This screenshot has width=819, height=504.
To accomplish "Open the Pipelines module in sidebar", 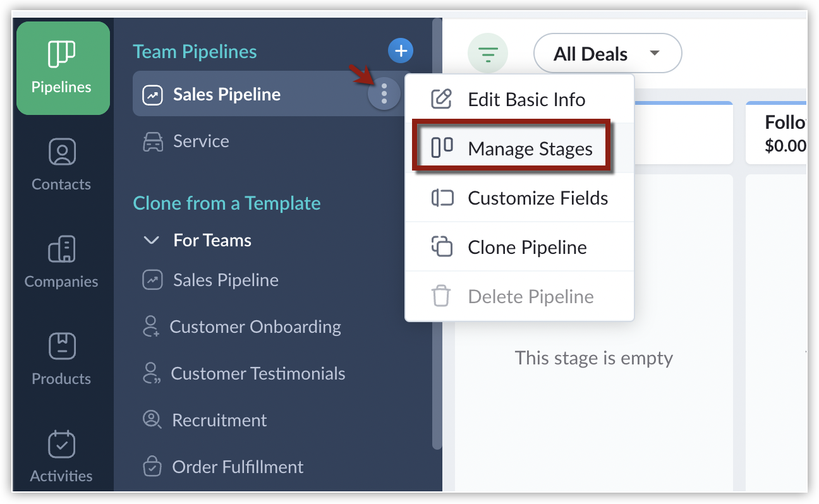I will coord(63,68).
